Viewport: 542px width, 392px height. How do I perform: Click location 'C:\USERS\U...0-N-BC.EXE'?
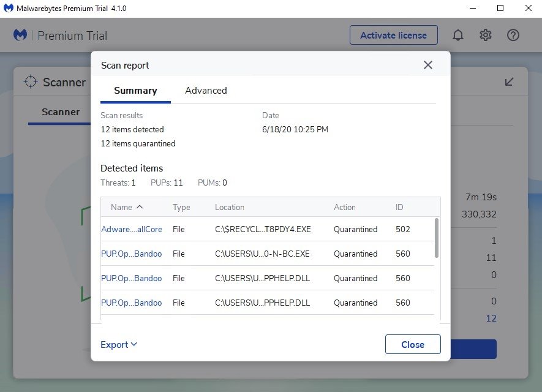click(x=262, y=254)
